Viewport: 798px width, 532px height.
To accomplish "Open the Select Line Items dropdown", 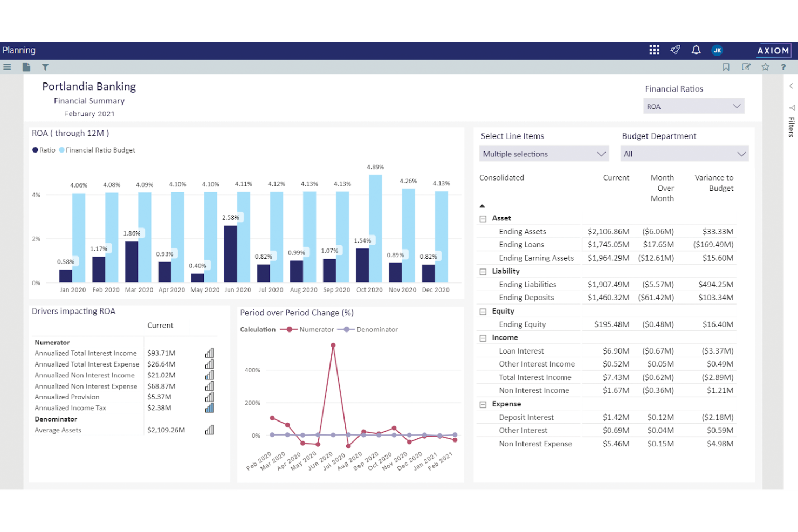I will pyautogui.click(x=544, y=154).
